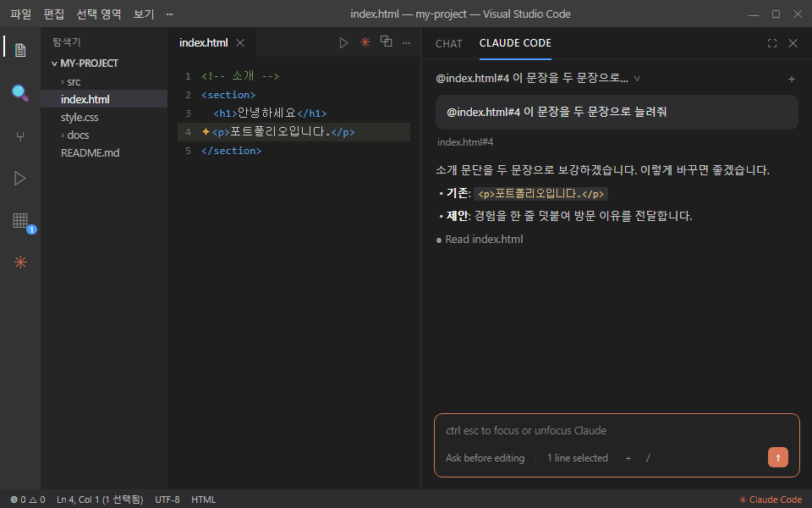Open editor more actions ellipsis
This screenshot has height=508, width=812.
pyautogui.click(x=406, y=43)
